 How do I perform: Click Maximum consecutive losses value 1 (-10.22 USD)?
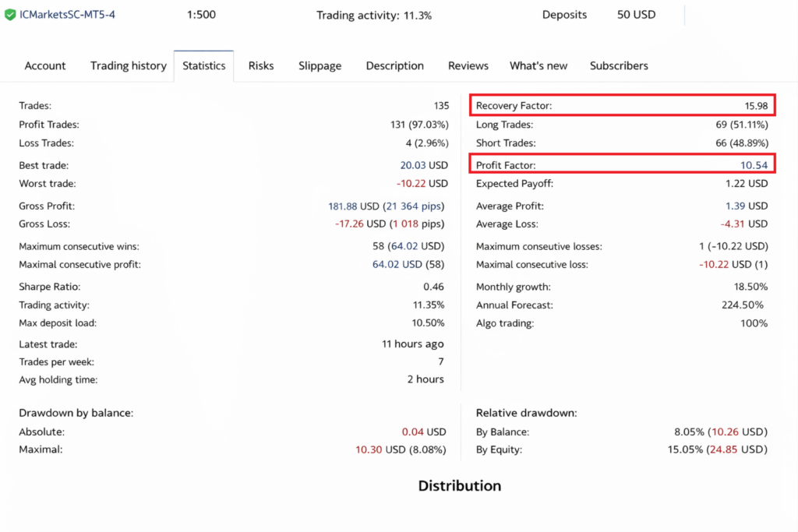[x=733, y=246]
